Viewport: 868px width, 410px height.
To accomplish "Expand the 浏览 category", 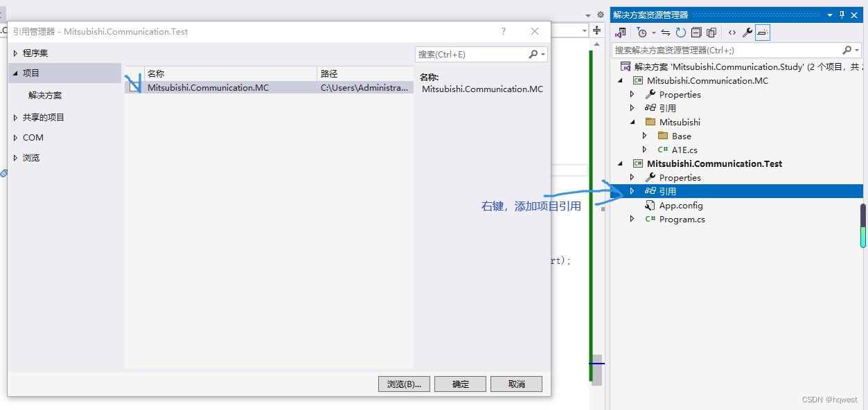I will 15,158.
